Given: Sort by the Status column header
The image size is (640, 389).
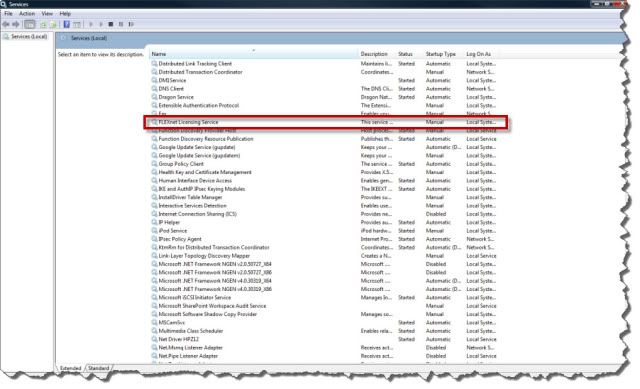Looking at the screenshot, I should [409, 54].
